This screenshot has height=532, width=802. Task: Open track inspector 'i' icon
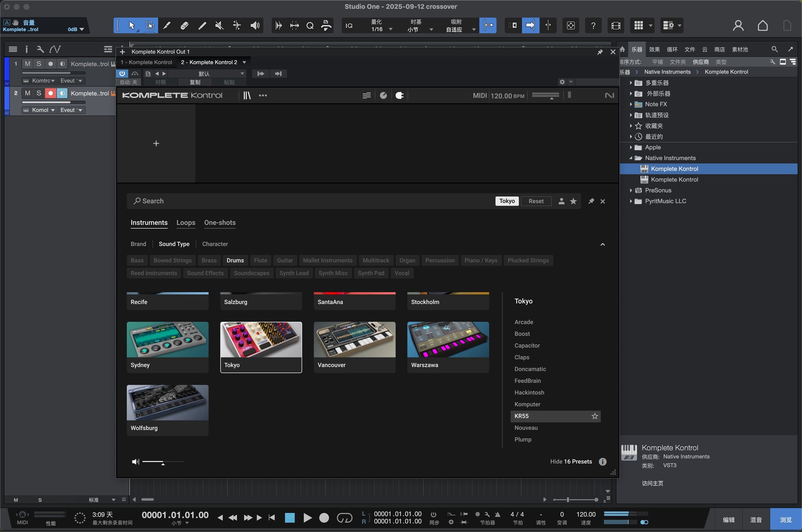[26, 49]
